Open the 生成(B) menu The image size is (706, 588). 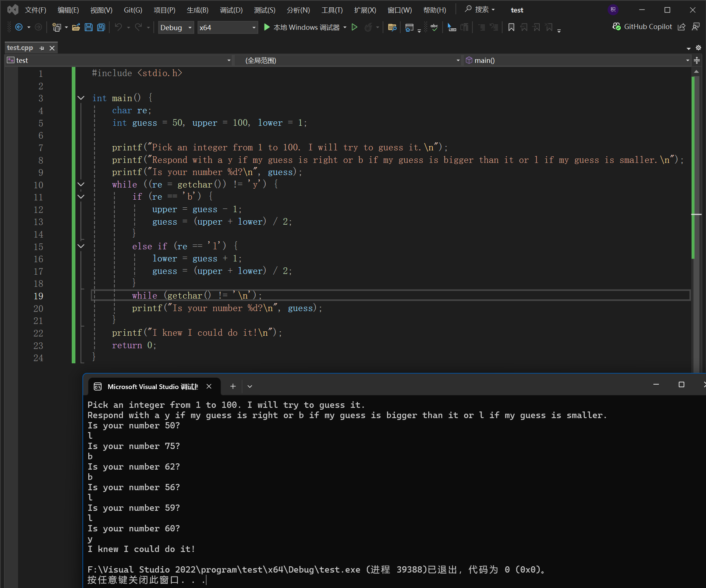click(x=198, y=10)
